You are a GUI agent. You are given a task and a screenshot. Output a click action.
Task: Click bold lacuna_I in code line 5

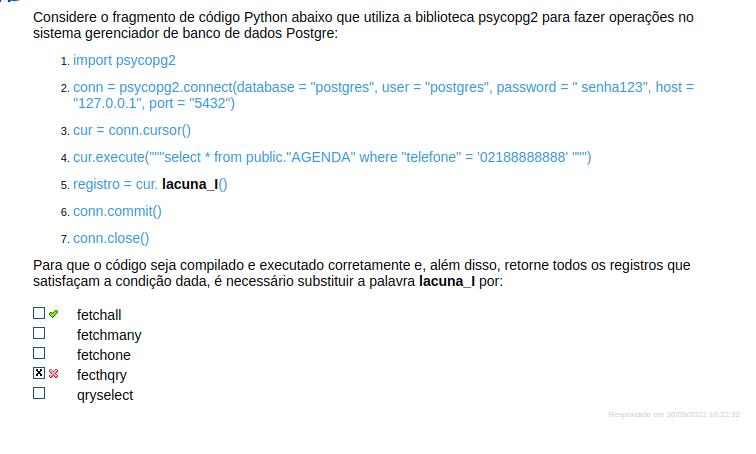click(189, 185)
